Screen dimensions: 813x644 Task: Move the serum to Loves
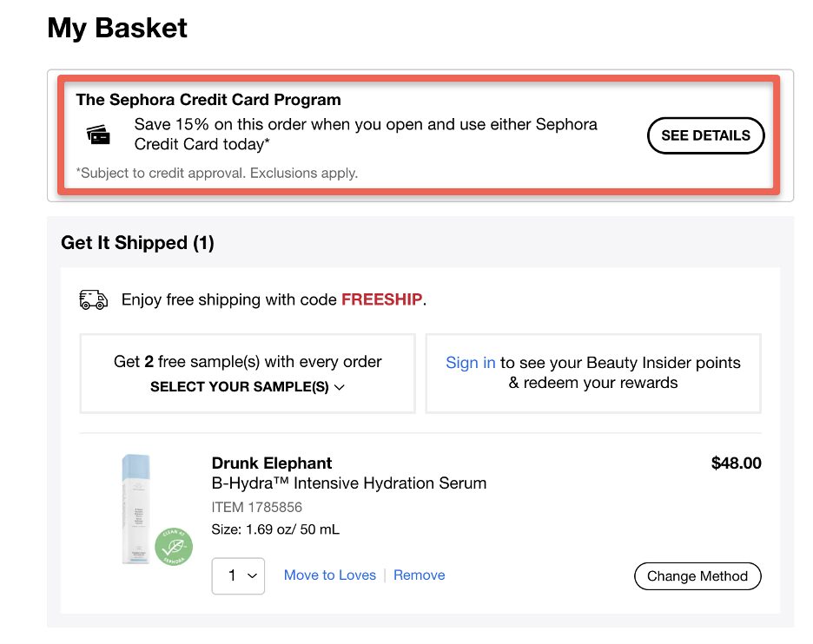(x=330, y=575)
